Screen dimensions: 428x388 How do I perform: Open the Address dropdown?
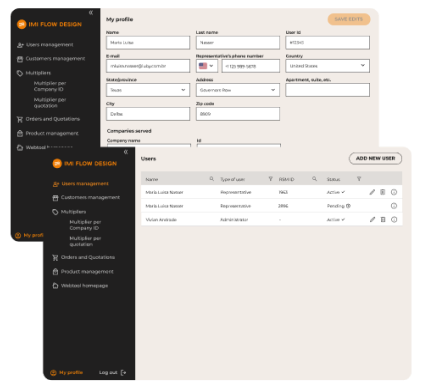[x=238, y=90]
